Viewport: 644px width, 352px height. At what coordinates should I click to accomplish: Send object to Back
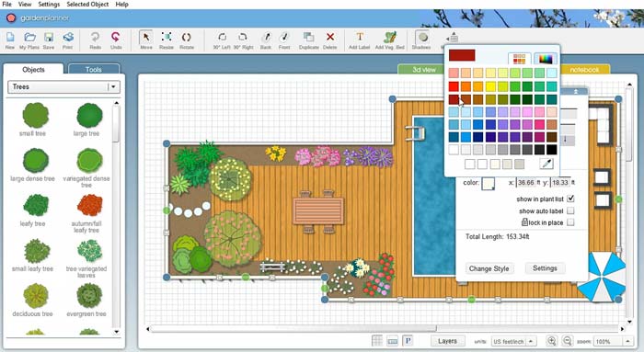click(x=266, y=38)
